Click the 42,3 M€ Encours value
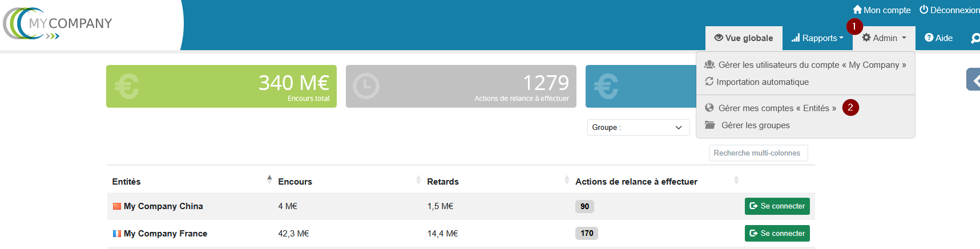 point(293,234)
